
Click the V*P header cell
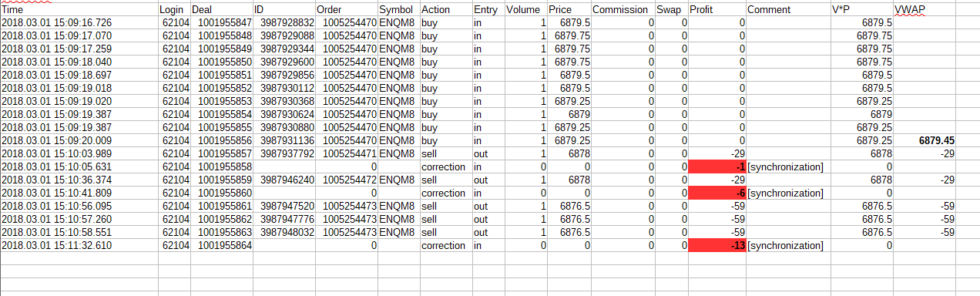pyautogui.click(x=862, y=10)
